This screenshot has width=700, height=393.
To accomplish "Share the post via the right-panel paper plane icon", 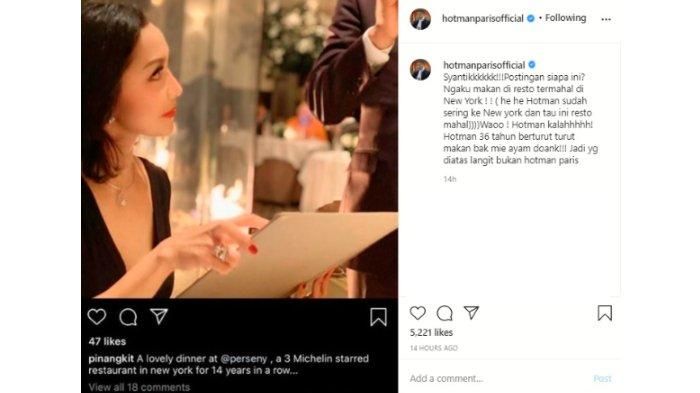I will pyautogui.click(x=471, y=313).
